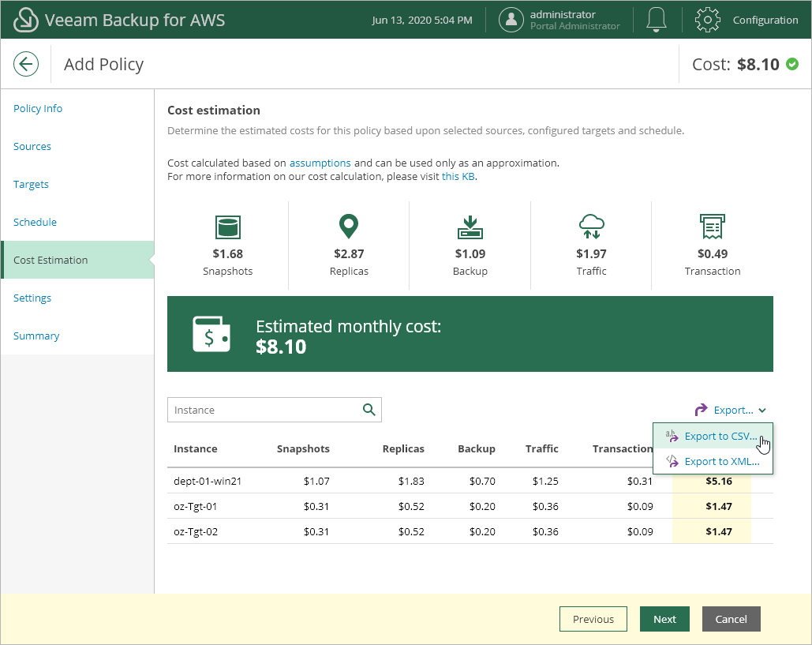The width and height of the screenshot is (812, 645).
Task: Choose Export to CSV
Action: coord(713,436)
